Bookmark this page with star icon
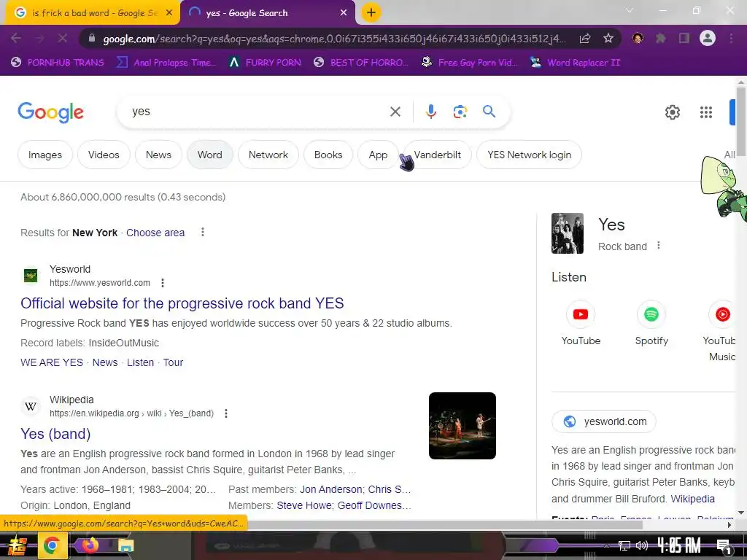This screenshot has width=747, height=560. 608,39
